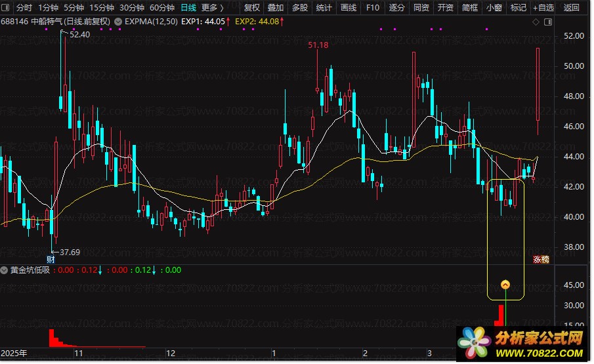Click the 返回 back button

[x=571, y=8]
